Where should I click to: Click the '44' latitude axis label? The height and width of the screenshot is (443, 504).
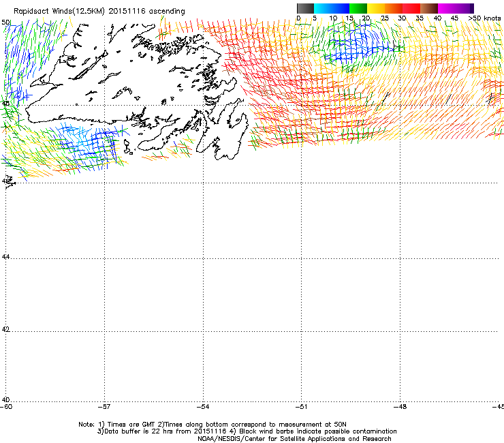(x=5, y=257)
